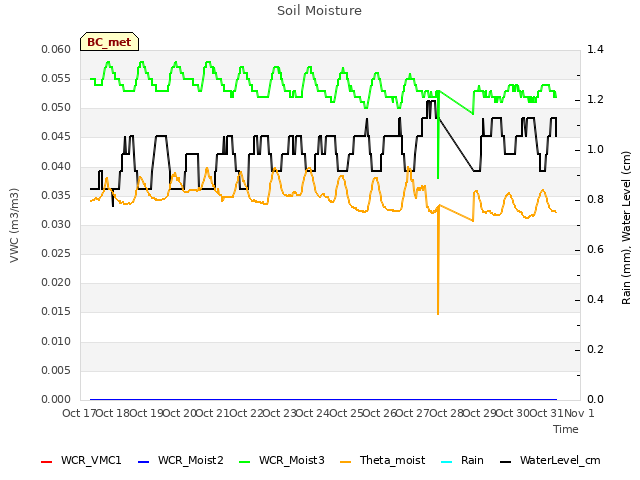Viewport: 640px width, 480px height.
Task: Toggle the WCR_VMC1 legend entry
Action: (x=81, y=461)
